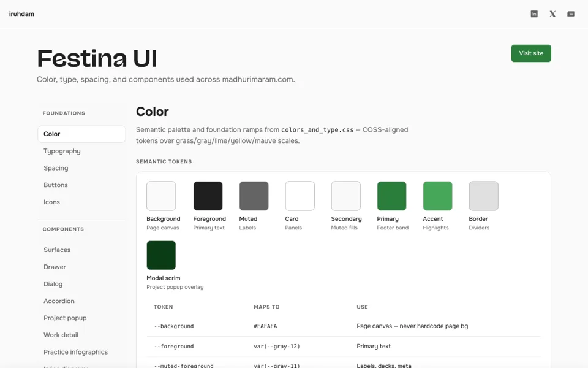Screen dimensions: 588x368
Task: Click the Festina UI page title
Action: 97,59
